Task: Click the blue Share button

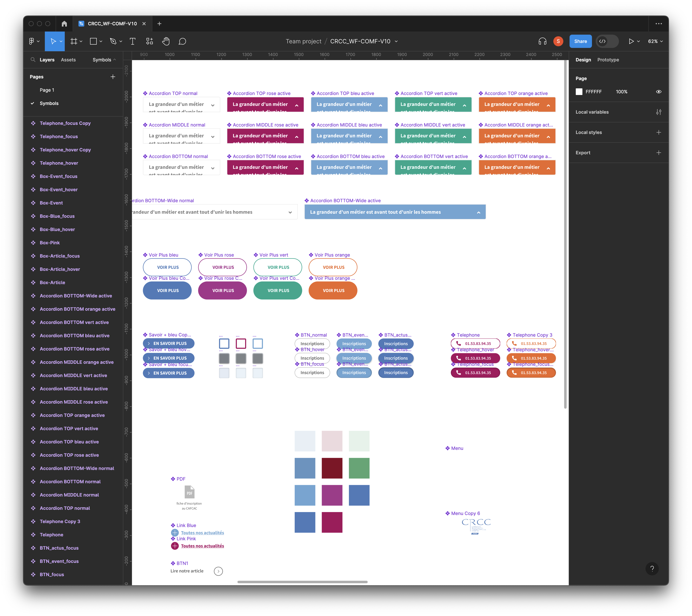Action: [x=580, y=41]
